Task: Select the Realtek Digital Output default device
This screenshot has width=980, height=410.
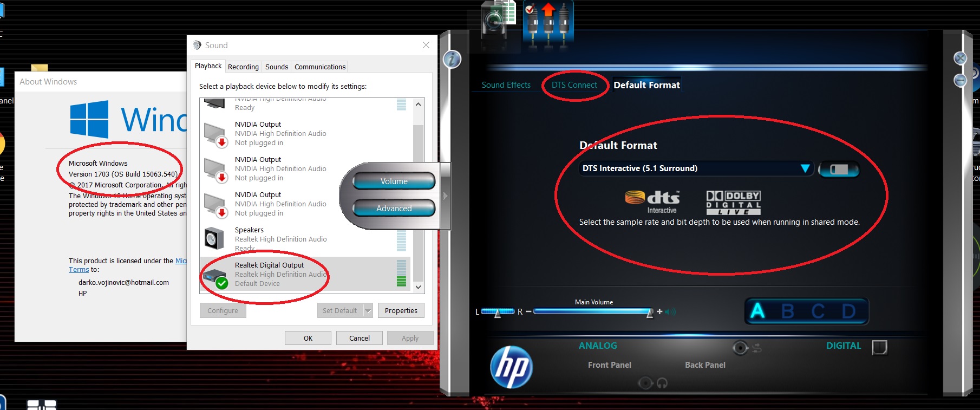Action: pos(305,274)
